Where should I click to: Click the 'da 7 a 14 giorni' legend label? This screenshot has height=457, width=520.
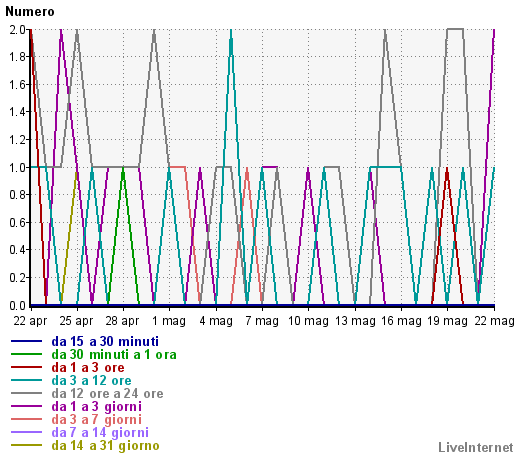pos(100,432)
